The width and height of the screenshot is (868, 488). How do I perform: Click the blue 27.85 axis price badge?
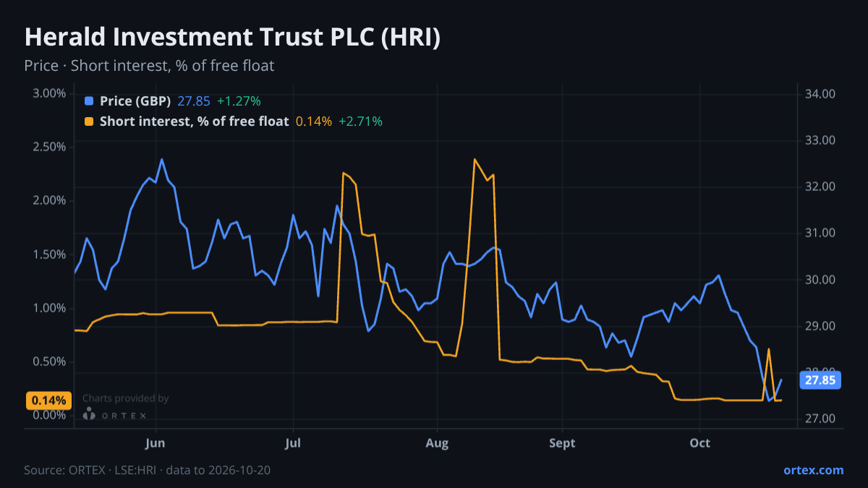click(x=820, y=380)
